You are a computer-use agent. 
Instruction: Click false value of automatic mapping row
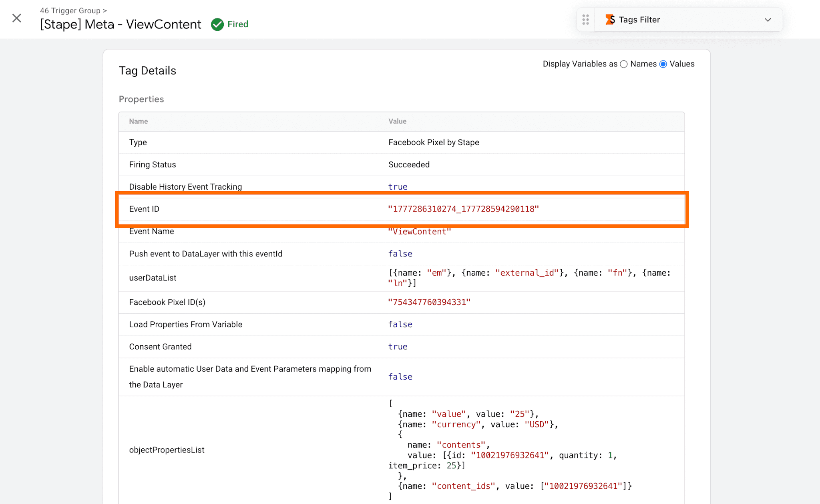pyautogui.click(x=400, y=377)
